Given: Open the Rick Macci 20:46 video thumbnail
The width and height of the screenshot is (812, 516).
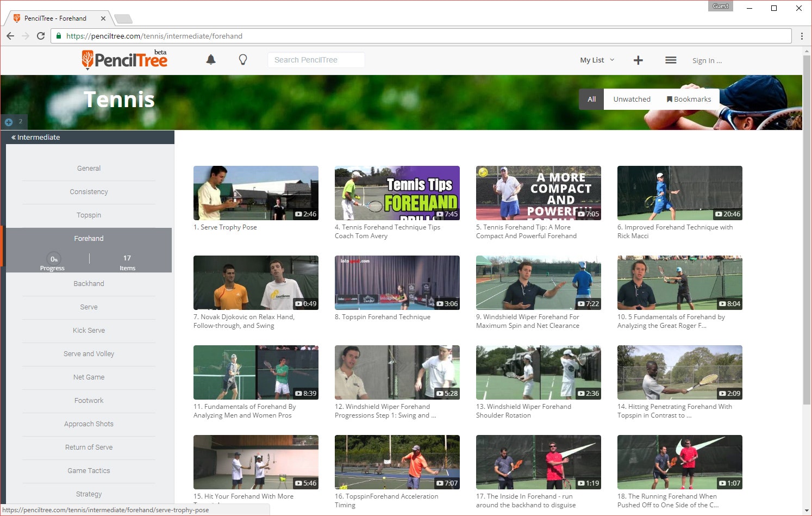Looking at the screenshot, I should pos(680,193).
